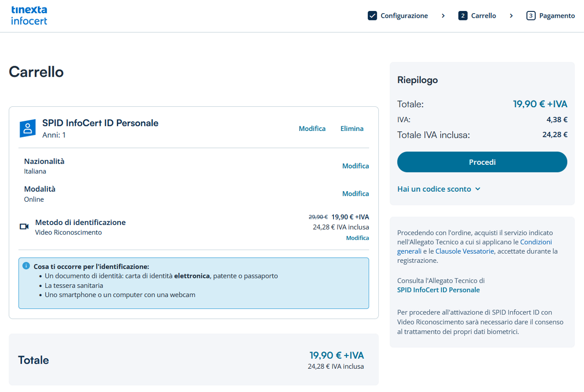Click 'Cosa ti occorre per l'identificazione:' heading
Image resolution: width=584 pixels, height=392 pixels.
tap(91, 267)
